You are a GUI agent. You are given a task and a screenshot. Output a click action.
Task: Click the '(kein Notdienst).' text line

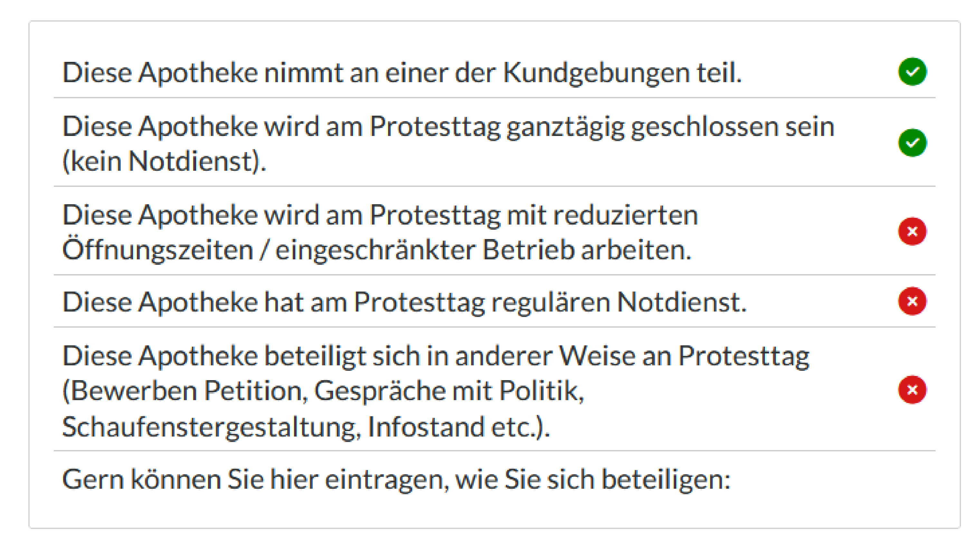coord(164,161)
